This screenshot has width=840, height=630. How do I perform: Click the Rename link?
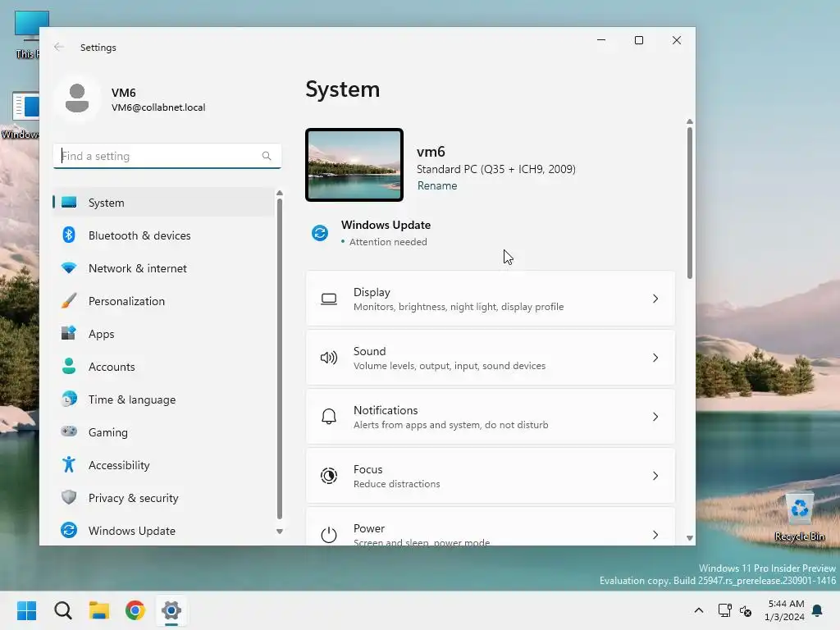coord(437,186)
